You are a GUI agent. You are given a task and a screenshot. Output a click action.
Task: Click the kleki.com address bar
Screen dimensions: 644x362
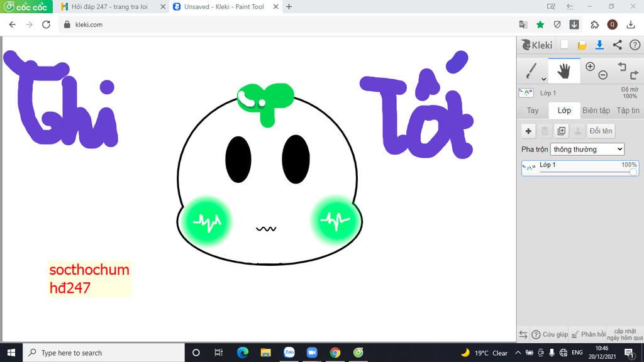(287, 25)
